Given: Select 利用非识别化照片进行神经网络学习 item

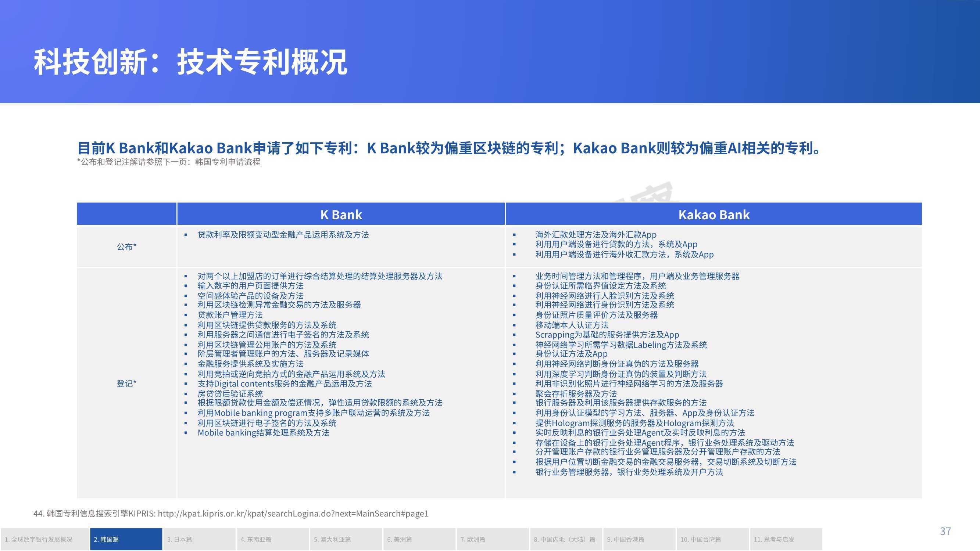Looking at the screenshot, I should [629, 384].
